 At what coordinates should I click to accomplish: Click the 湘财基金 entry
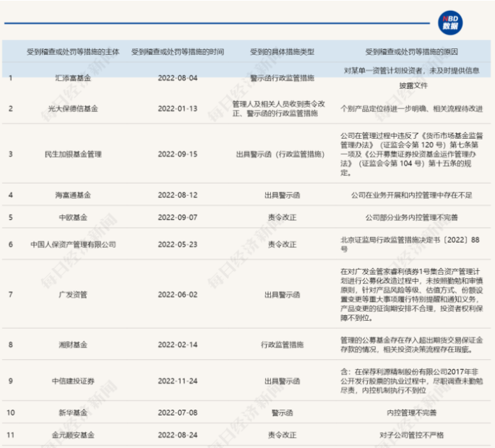pyautogui.click(x=72, y=345)
